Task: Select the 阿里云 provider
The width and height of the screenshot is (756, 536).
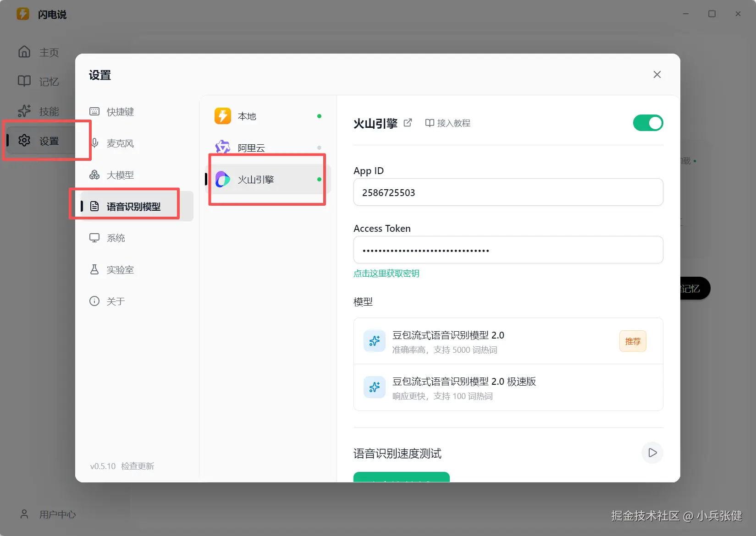Action: click(x=268, y=148)
